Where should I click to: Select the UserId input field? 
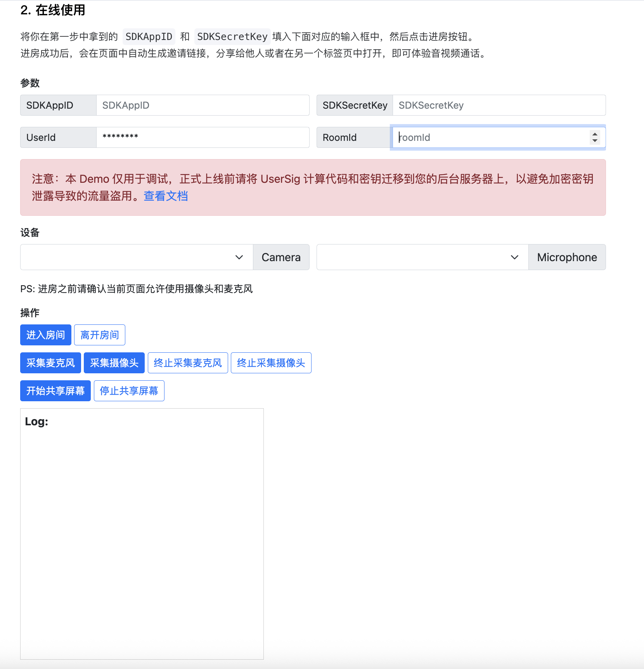point(203,137)
